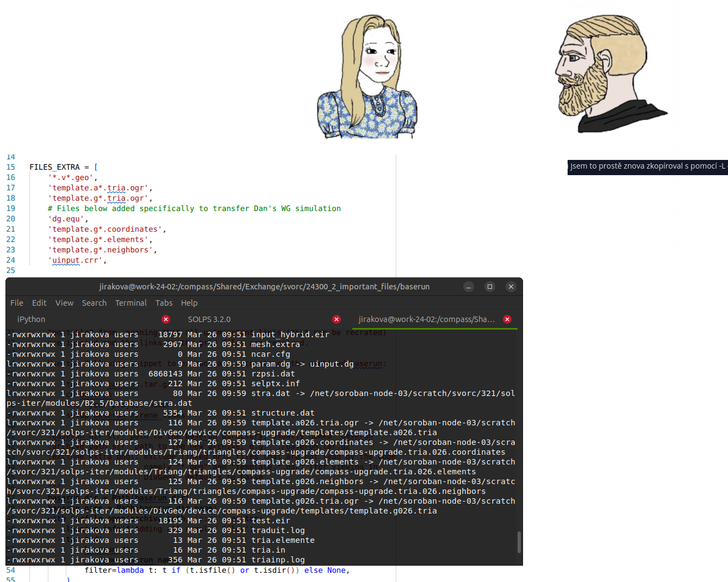Open the Search menu in terminal
Screen dimensions: 728x582
(94, 303)
